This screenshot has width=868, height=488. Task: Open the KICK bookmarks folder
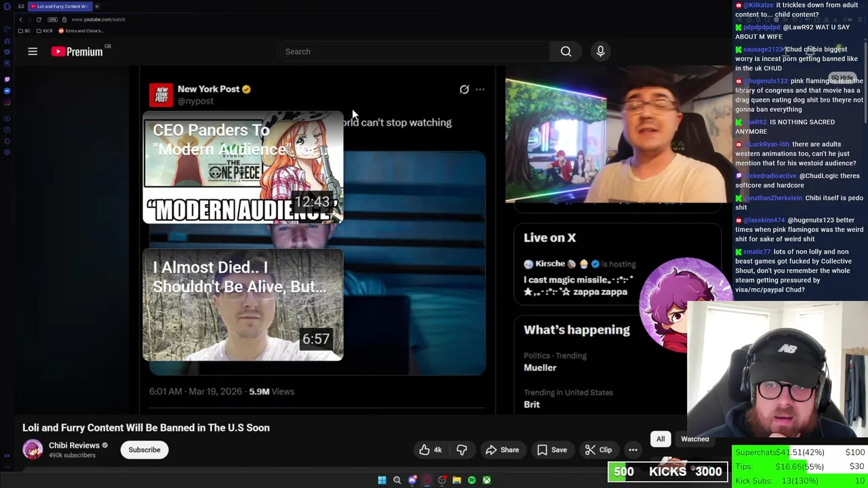[x=45, y=31]
